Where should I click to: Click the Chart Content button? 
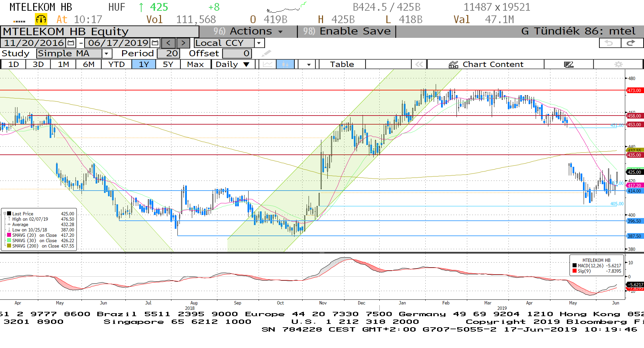point(486,64)
